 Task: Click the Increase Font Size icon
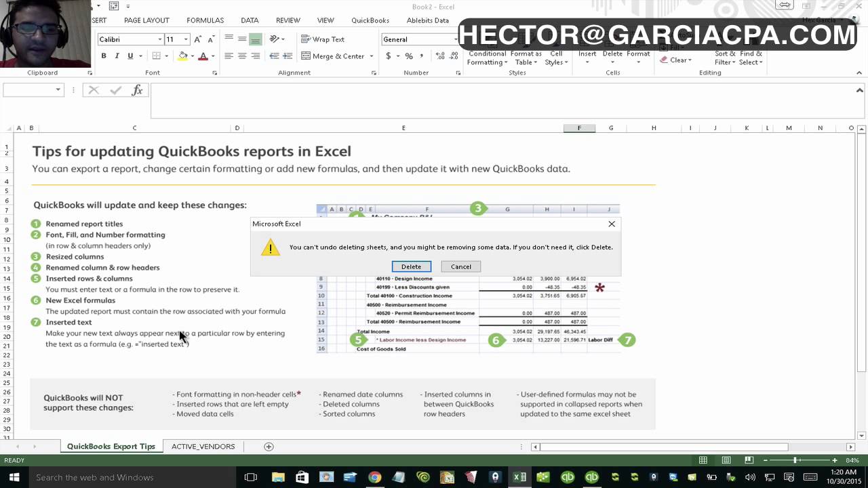pyautogui.click(x=197, y=39)
